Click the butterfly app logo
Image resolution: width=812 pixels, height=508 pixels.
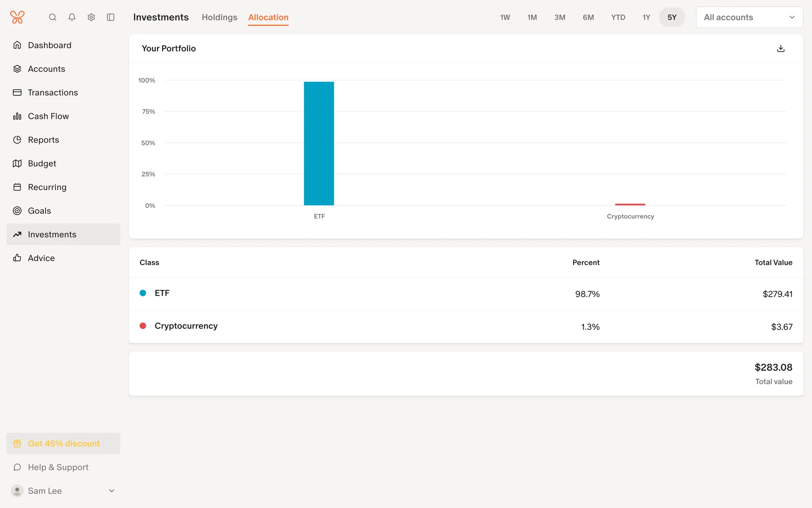pos(17,17)
